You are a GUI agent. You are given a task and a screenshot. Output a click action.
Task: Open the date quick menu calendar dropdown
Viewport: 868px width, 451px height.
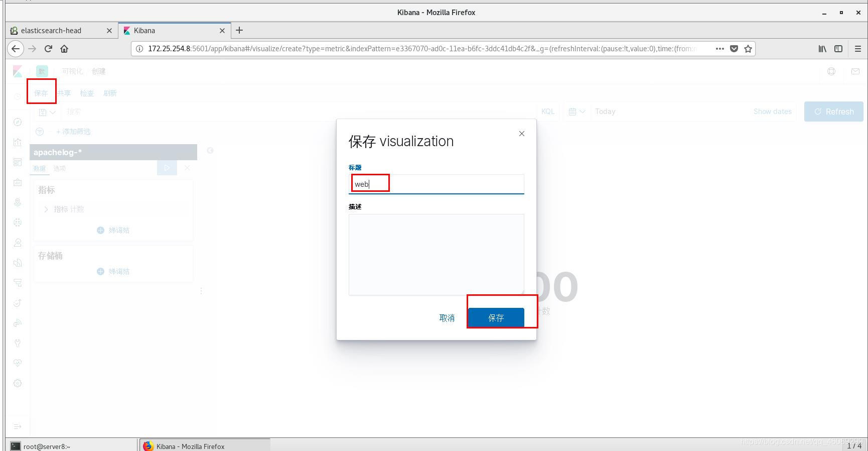(x=577, y=111)
